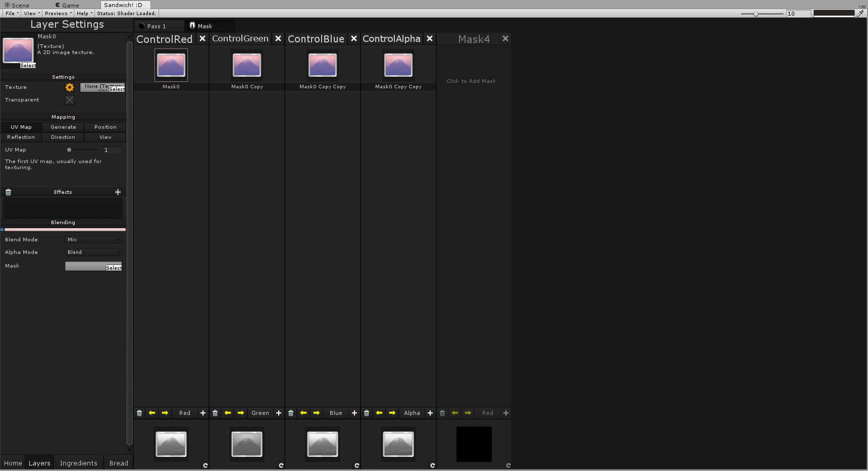Close the ControlGreen mask column

(x=278, y=38)
